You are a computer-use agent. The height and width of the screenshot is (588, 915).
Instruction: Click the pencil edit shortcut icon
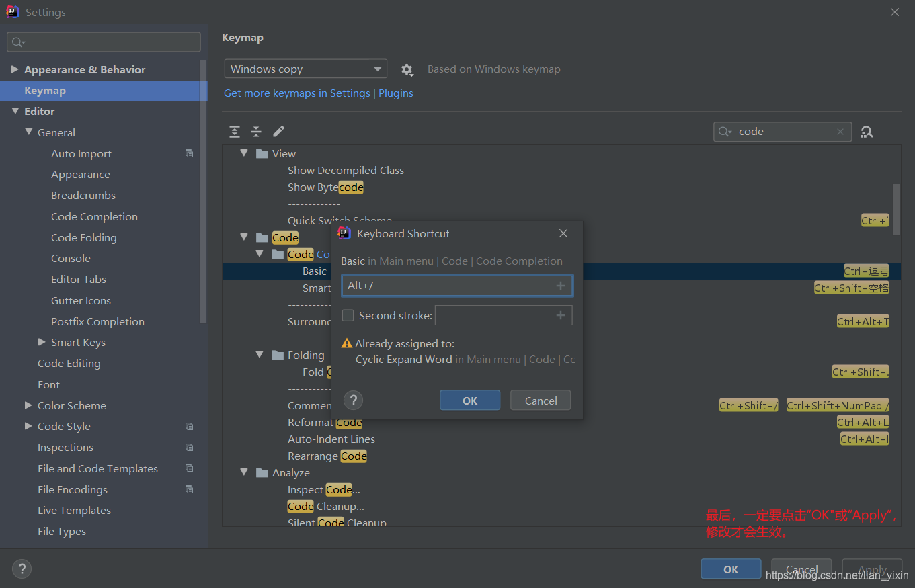tap(278, 132)
